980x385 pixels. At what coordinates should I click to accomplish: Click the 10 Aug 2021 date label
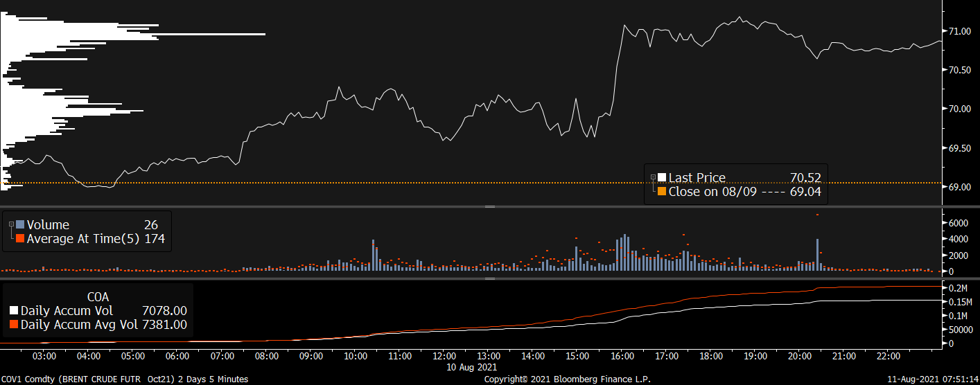pos(472,366)
